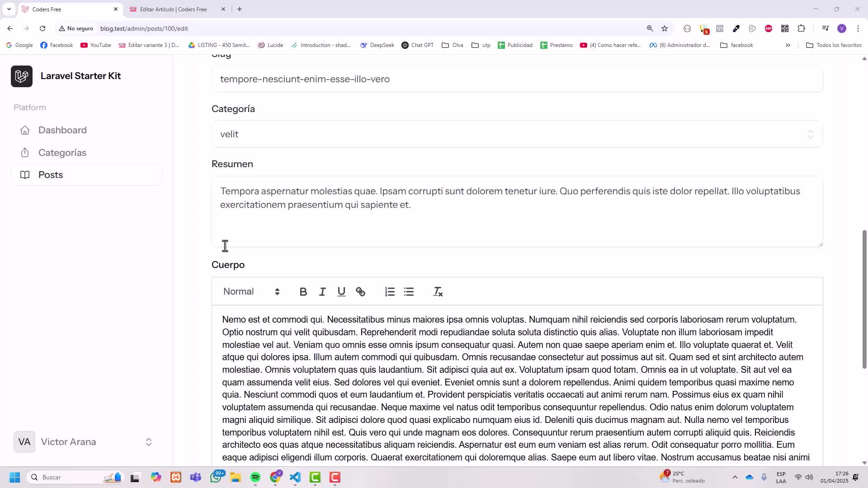Viewport: 868px width, 488px height.
Task: Show hidden bookmarks with the chevron
Action: point(788,45)
